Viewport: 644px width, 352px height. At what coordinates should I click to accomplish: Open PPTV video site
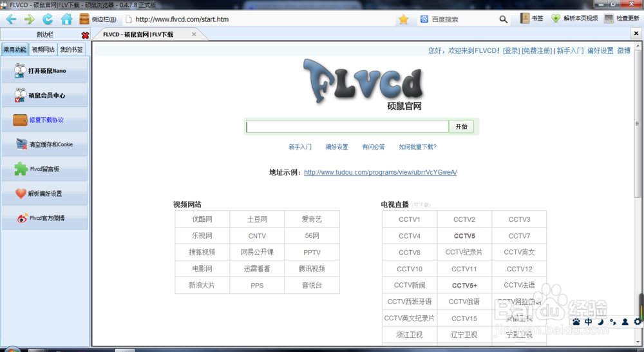point(312,252)
